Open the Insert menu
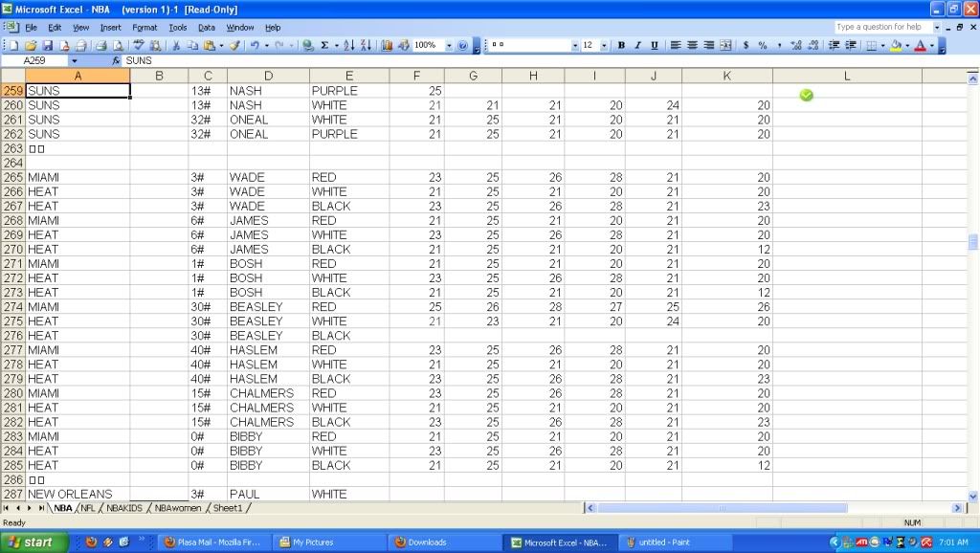Image resolution: width=980 pixels, height=553 pixels. [x=111, y=28]
